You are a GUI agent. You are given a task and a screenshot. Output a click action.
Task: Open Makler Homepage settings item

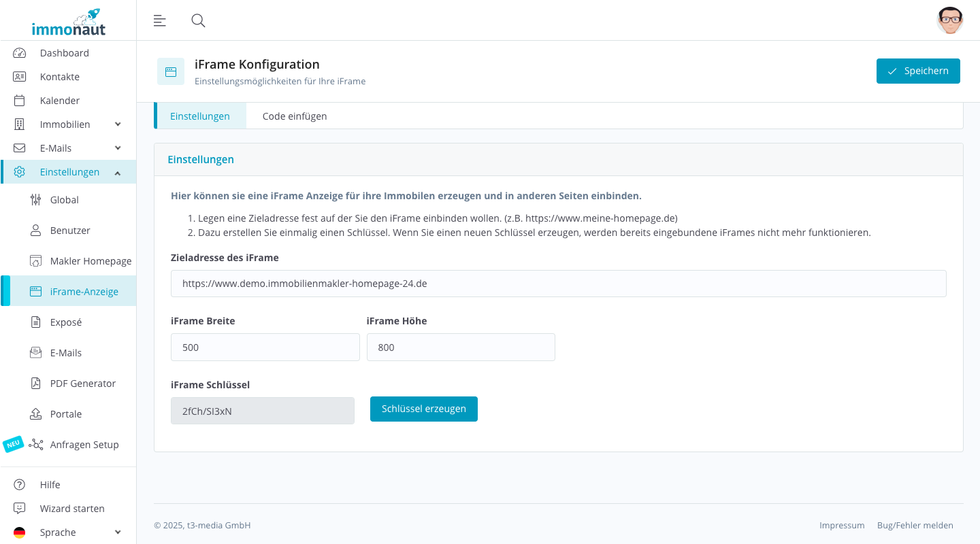(91, 261)
